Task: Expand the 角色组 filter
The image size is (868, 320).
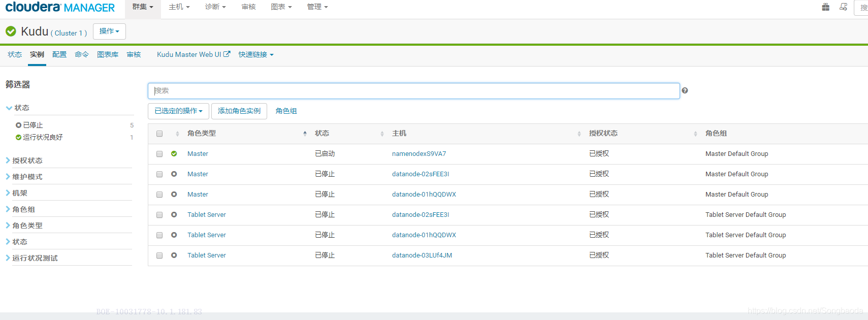Action: click(20, 209)
